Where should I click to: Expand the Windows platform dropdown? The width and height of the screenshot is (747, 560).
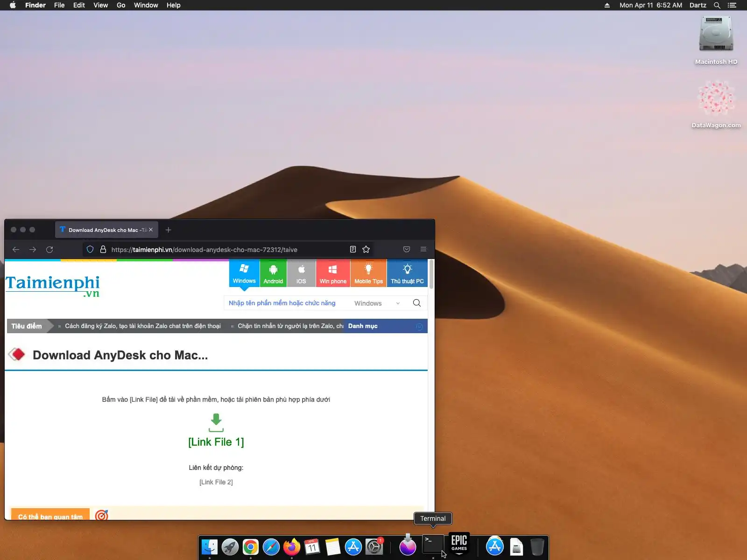[377, 303]
